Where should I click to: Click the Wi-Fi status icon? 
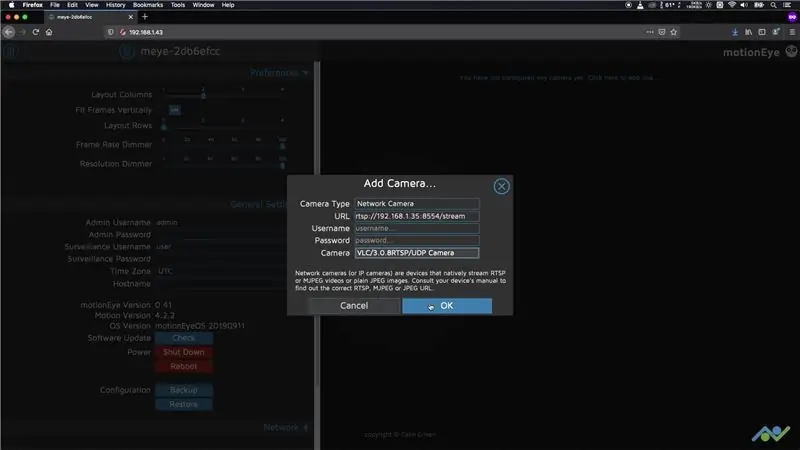click(x=732, y=5)
